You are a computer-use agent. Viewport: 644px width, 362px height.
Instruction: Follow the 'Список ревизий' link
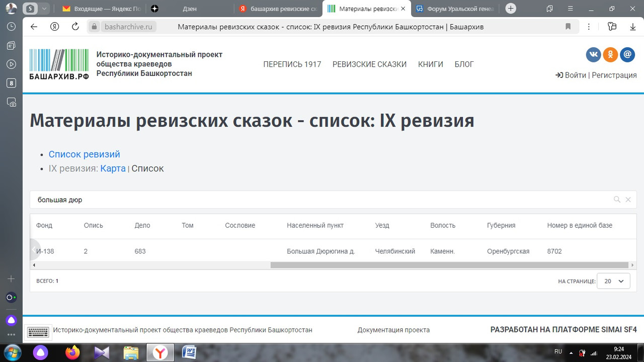(x=84, y=154)
